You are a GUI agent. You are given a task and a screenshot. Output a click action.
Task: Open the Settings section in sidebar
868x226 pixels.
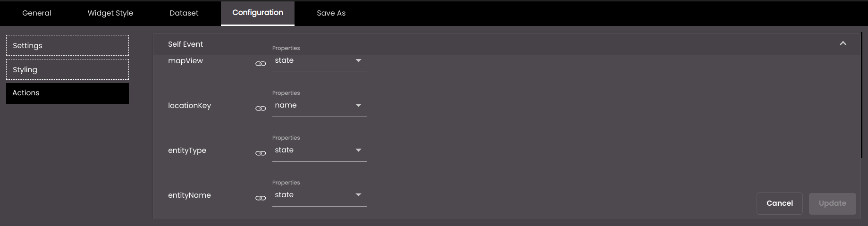pos(67,45)
